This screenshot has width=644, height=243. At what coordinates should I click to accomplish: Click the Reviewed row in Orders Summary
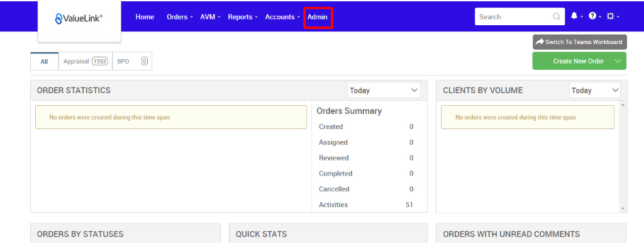pos(366,158)
